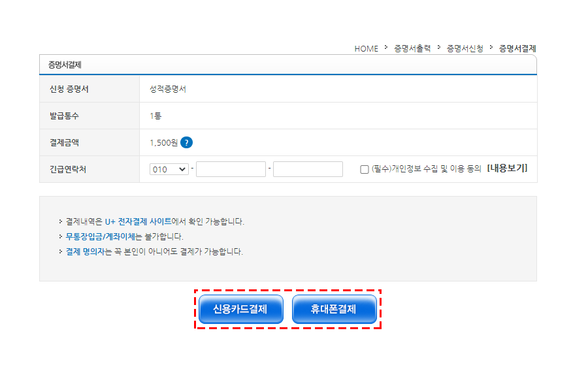588x386 pixels.
Task: Click the 신용카드결제 button
Action: [240, 309]
